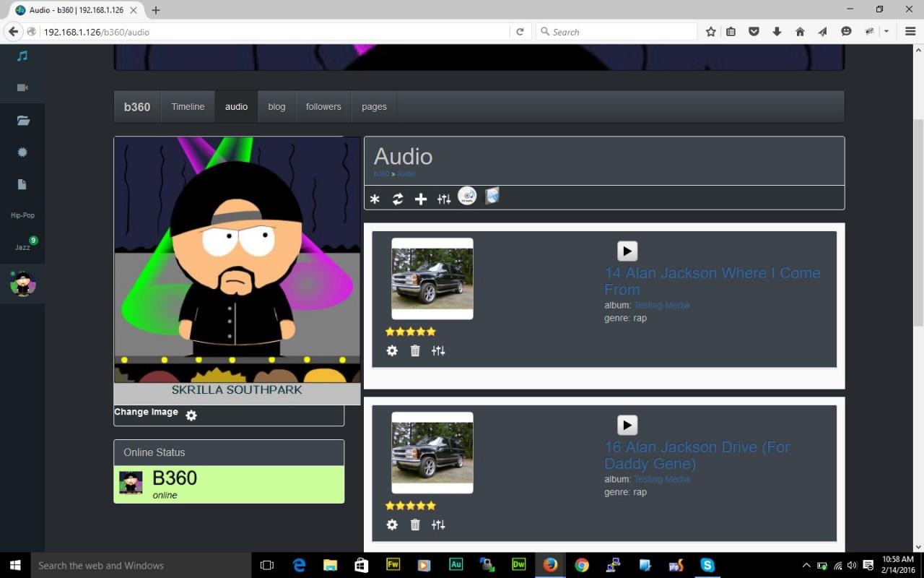924x578 pixels.
Task: Show bookmarks list icon in Firefox toolbar
Action: pyautogui.click(x=731, y=32)
